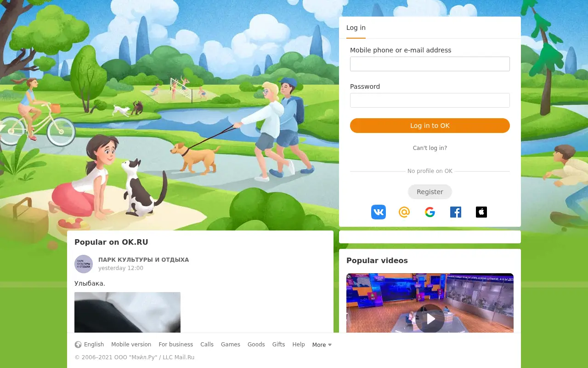This screenshot has width=588, height=368.
Task: Visit the Goods footer link
Action: 256,345
